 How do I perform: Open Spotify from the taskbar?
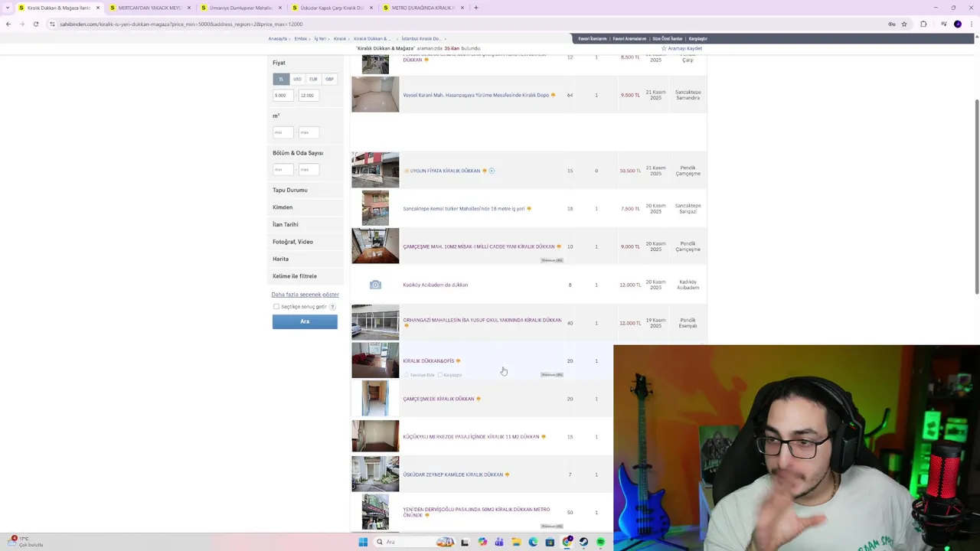pyautogui.click(x=600, y=542)
